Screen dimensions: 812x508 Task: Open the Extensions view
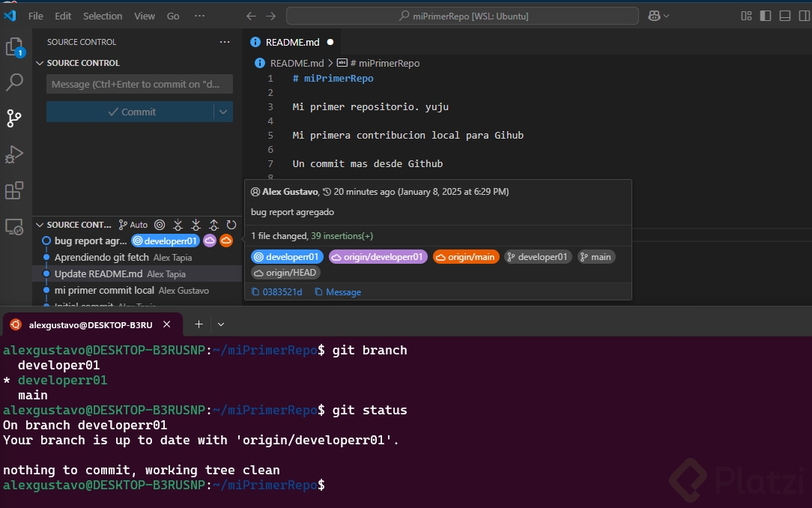pyautogui.click(x=14, y=190)
